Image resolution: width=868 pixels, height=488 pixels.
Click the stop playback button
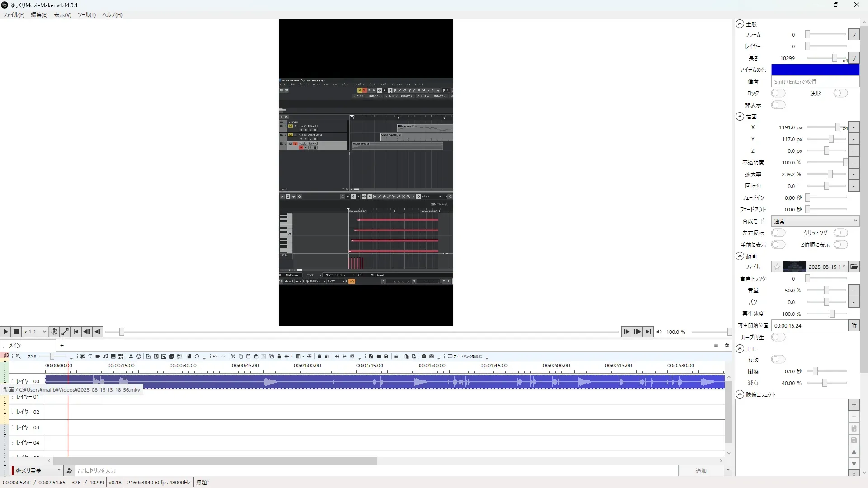(x=16, y=332)
